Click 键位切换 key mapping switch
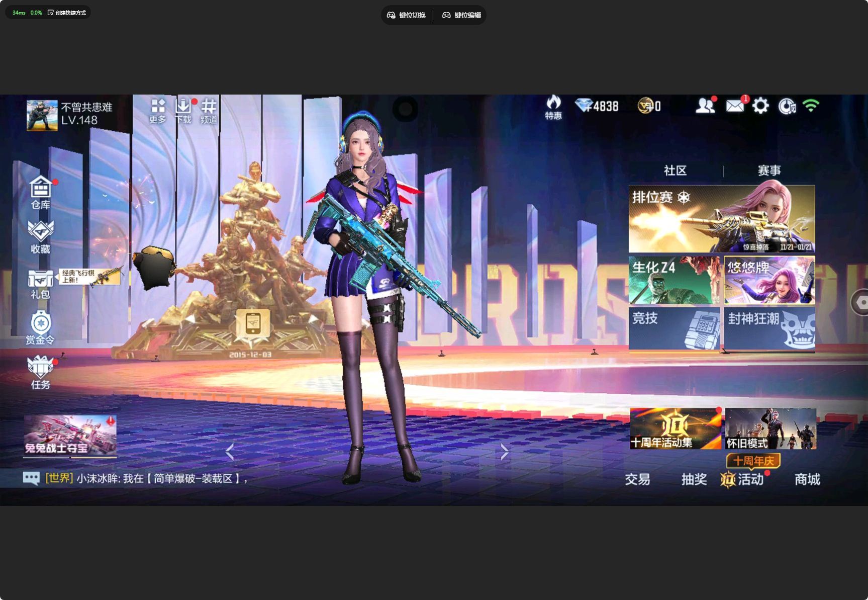This screenshot has width=868, height=600. point(407,15)
